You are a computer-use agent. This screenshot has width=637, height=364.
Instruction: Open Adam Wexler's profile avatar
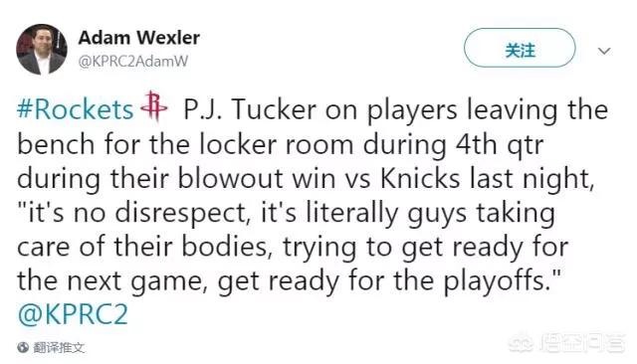(42, 49)
